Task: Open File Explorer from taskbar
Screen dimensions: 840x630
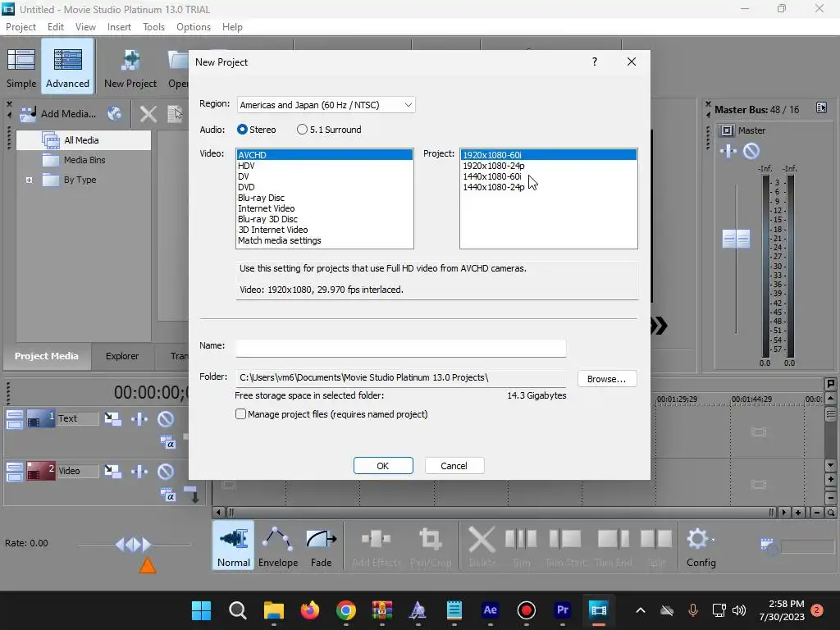Action: [x=274, y=610]
